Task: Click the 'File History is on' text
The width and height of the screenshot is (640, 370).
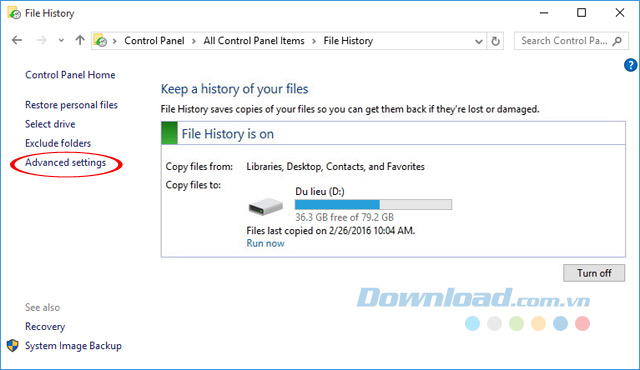Action: [x=228, y=134]
